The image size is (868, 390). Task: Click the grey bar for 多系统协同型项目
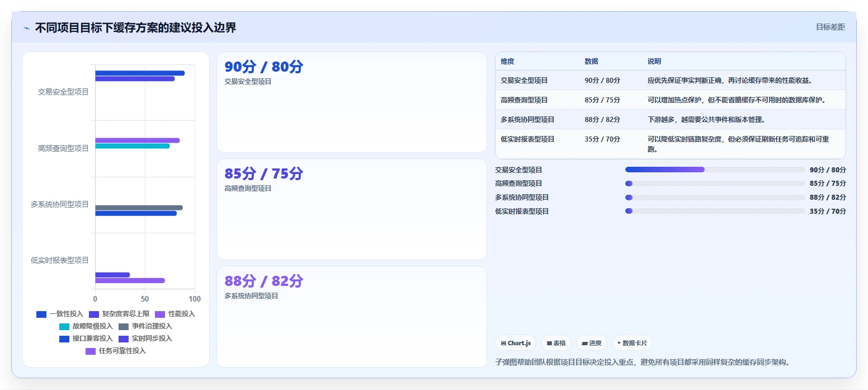click(x=139, y=208)
